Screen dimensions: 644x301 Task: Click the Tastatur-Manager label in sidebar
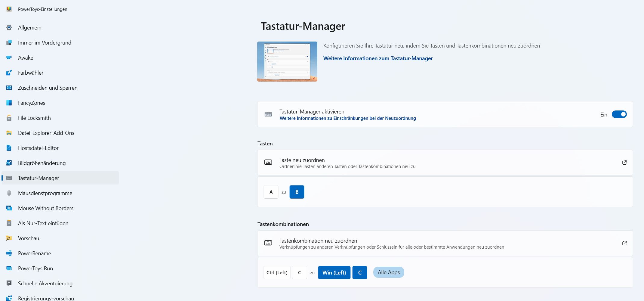pyautogui.click(x=39, y=178)
